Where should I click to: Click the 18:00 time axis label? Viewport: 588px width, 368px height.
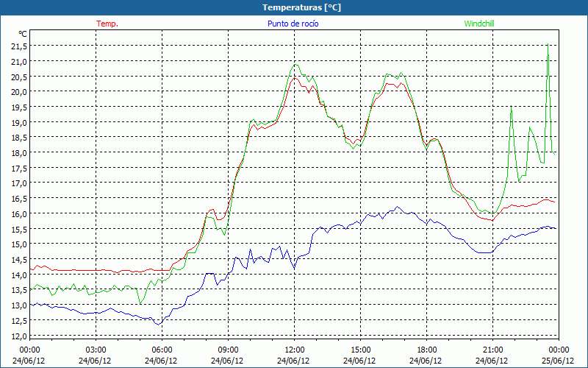427,350
